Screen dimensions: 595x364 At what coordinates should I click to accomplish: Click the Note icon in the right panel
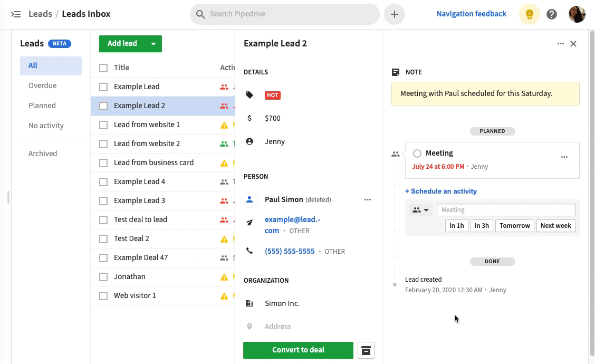pyautogui.click(x=396, y=72)
